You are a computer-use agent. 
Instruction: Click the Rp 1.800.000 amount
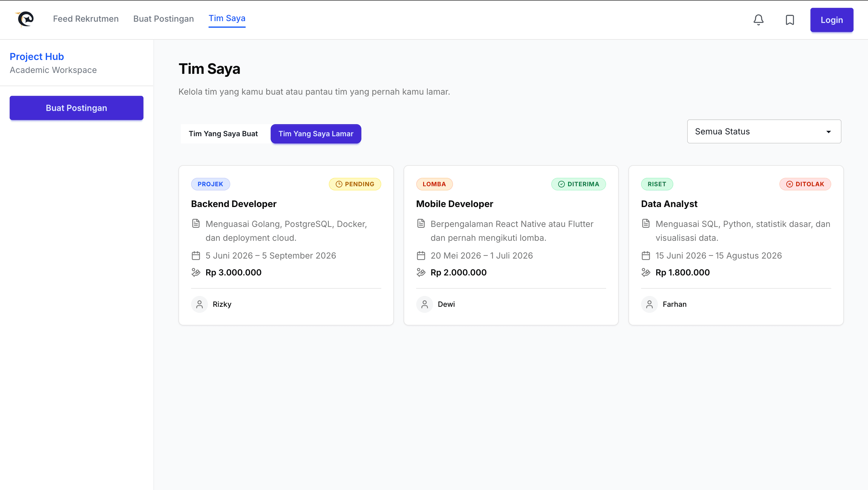pyautogui.click(x=682, y=272)
